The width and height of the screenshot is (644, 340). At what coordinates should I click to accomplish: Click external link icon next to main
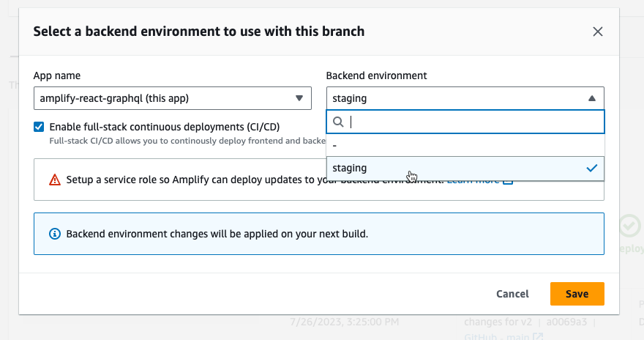[x=539, y=336]
